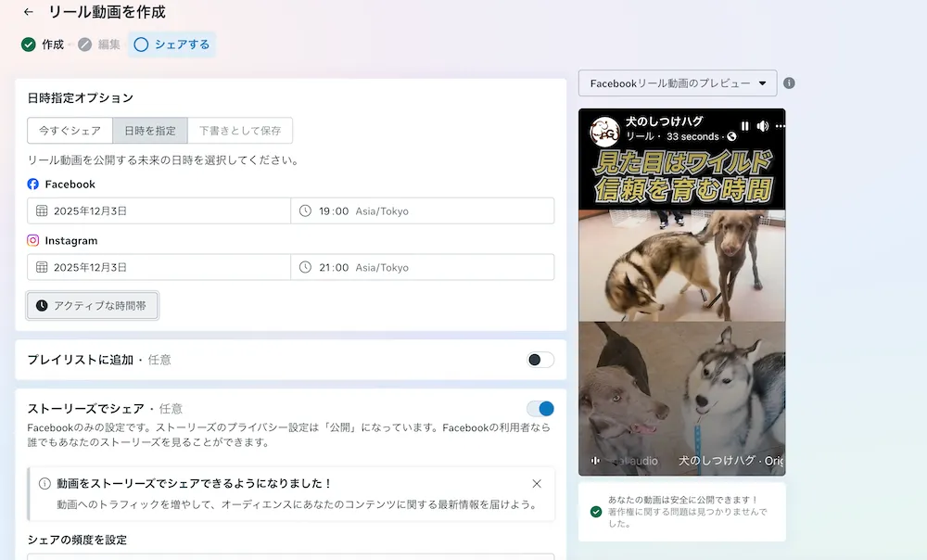Dismiss the stories share announcement banner

536,483
